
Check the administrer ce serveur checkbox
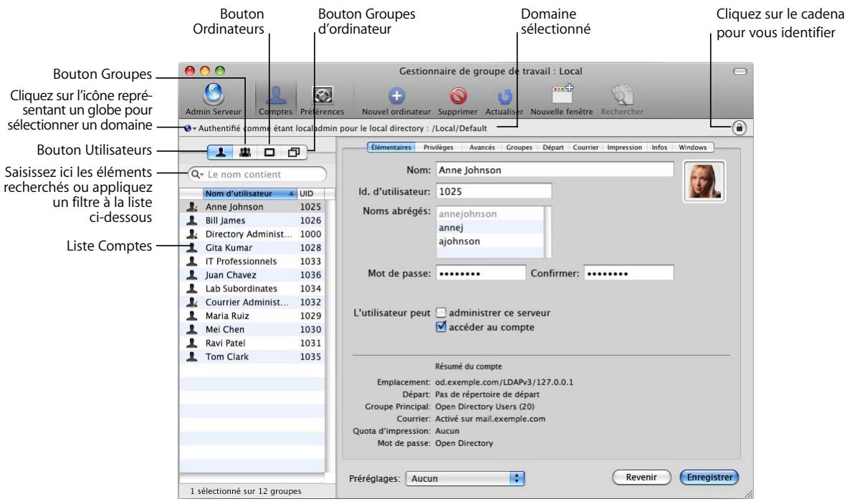(x=442, y=311)
